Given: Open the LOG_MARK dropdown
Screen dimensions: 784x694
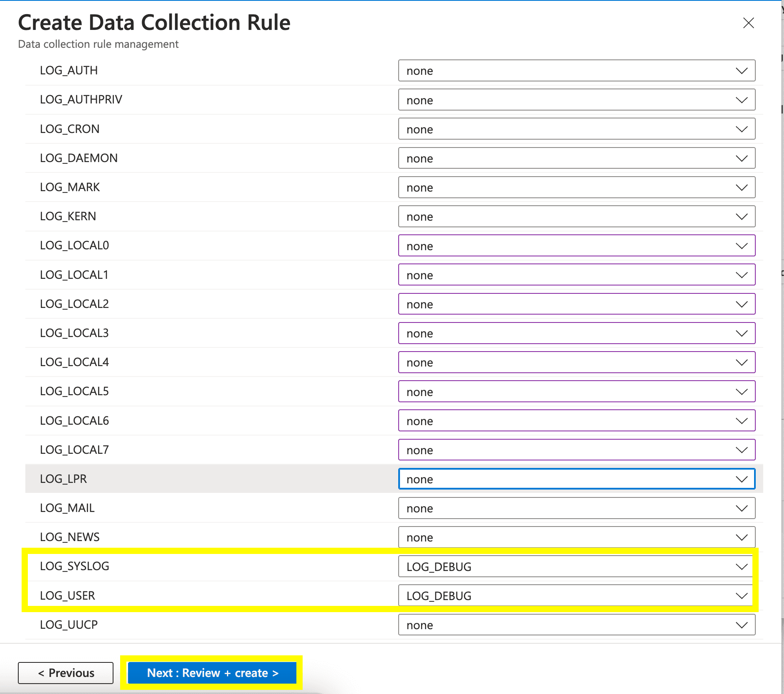Looking at the screenshot, I should point(576,187).
